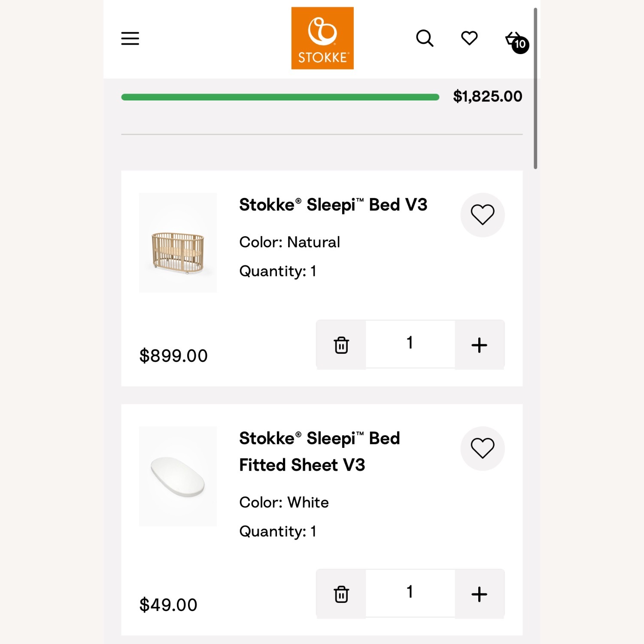Click the white fitted sheet thumbnail
Screen dimensions: 644x644
(178, 476)
